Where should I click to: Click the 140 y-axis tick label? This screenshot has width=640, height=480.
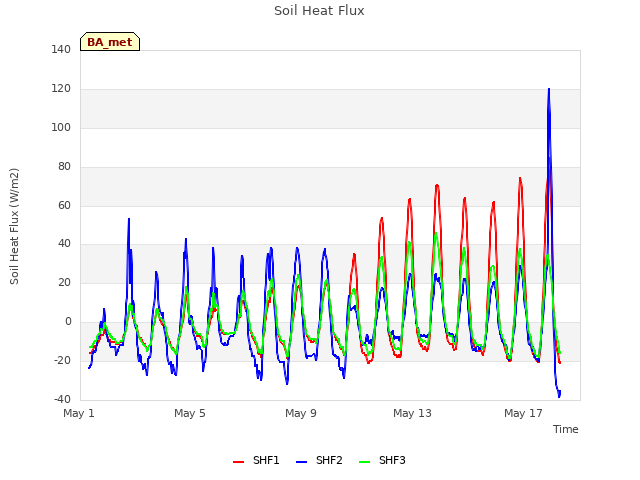tap(61, 50)
